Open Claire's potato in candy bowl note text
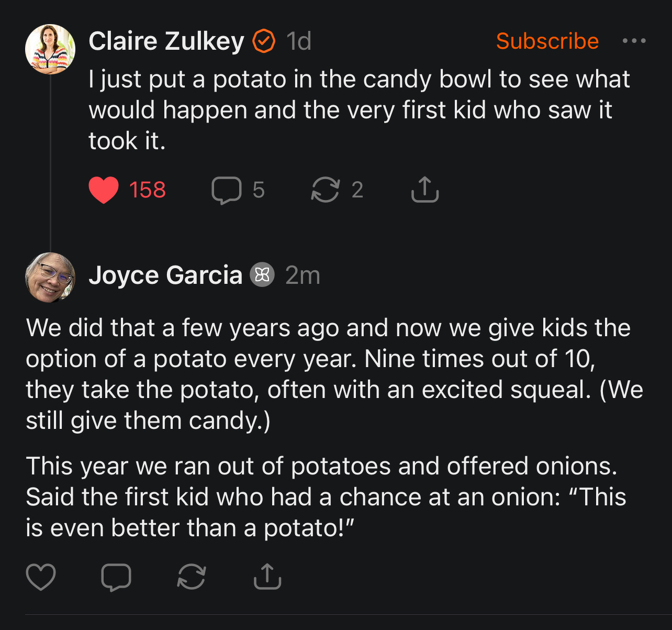The height and width of the screenshot is (630, 672). (x=359, y=110)
